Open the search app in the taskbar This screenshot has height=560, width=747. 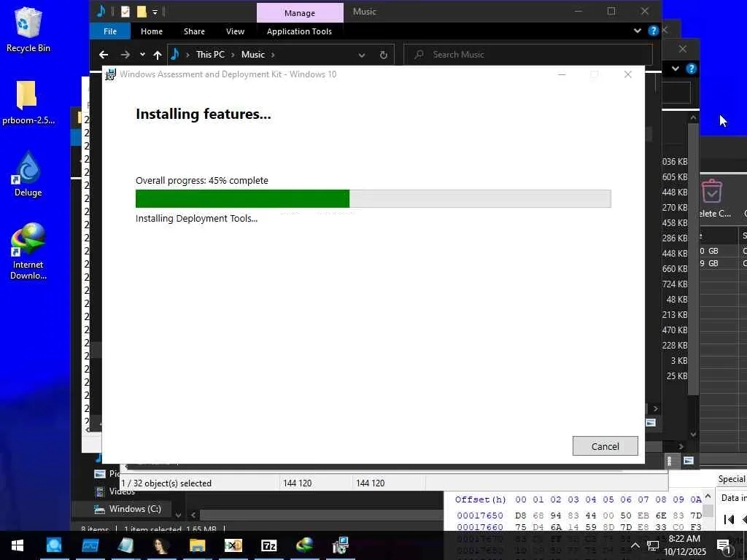point(54,545)
